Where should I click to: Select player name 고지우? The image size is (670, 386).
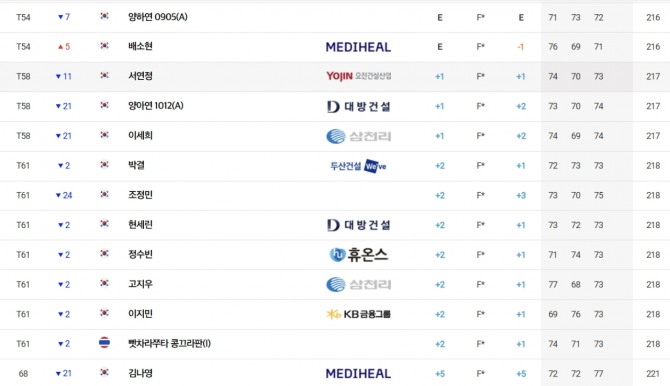pos(140,284)
